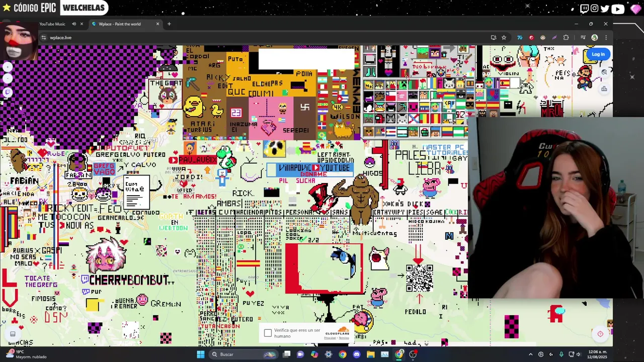644x362 pixels.
Task: Open the Chrome profile avatar
Action: tap(594, 38)
